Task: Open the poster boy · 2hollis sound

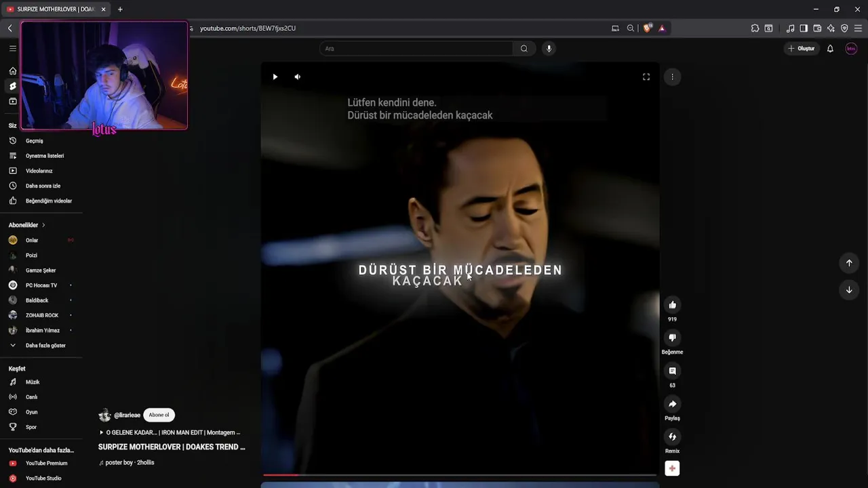Action: 127,463
